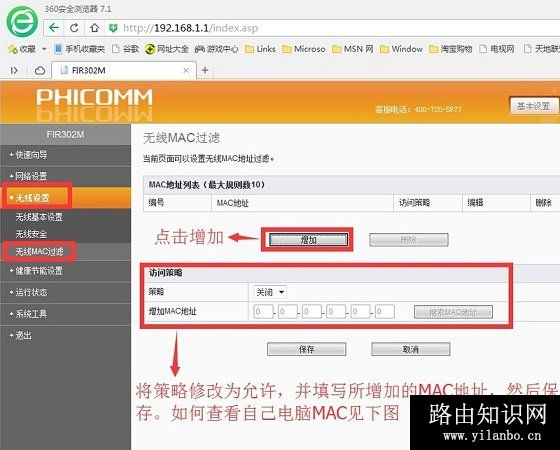Viewport: 560px width, 450px height.
Task: Open a new tab with plus button
Action: tap(205, 70)
